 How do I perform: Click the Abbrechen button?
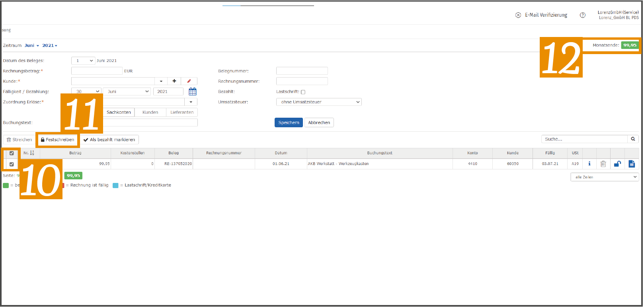click(319, 122)
